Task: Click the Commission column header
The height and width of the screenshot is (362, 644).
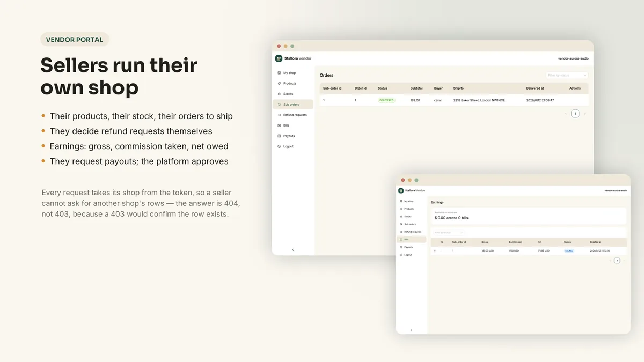Action: click(x=515, y=242)
